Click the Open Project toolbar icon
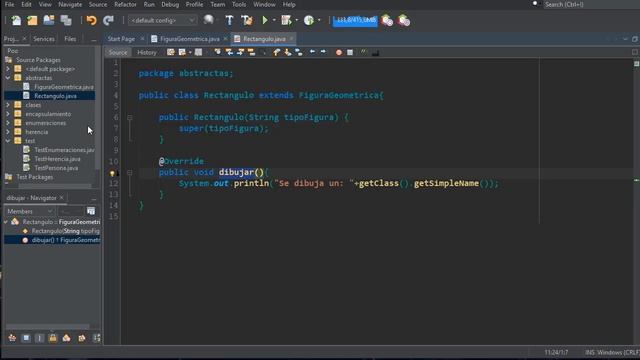Screen dimensions: 640x360 [x=49, y=20]
